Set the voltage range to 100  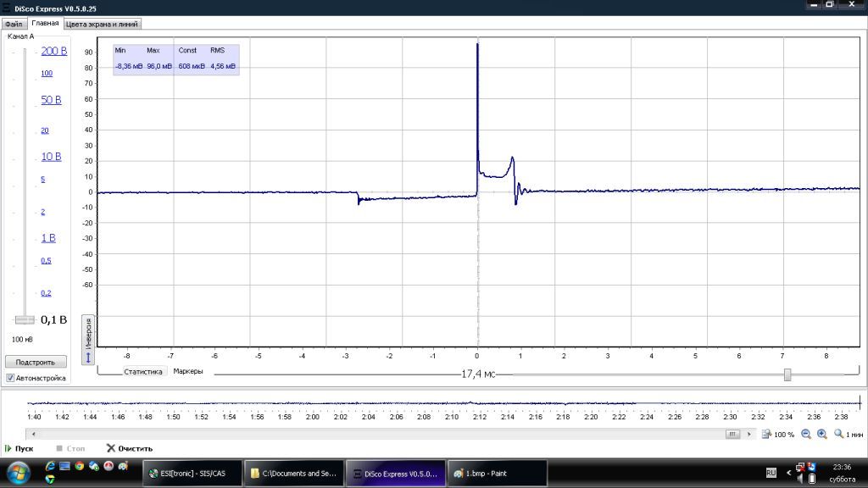tap(47, 73)
